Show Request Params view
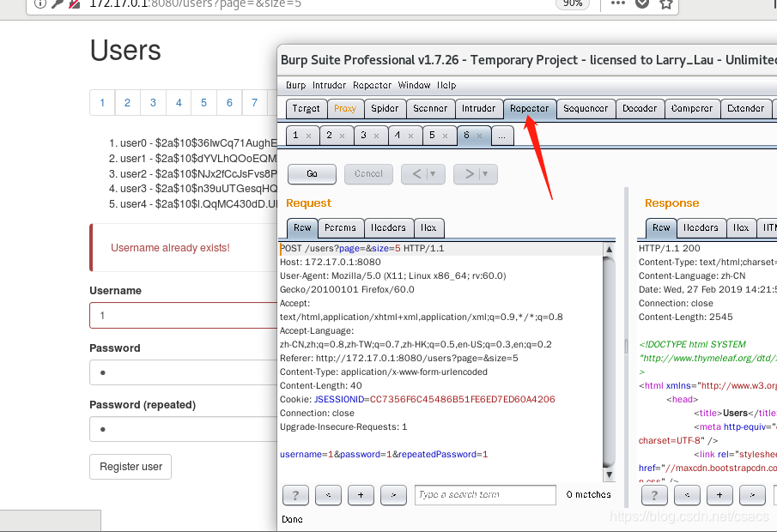This screenshot has height=532, width=777. (x=341, y=228)
